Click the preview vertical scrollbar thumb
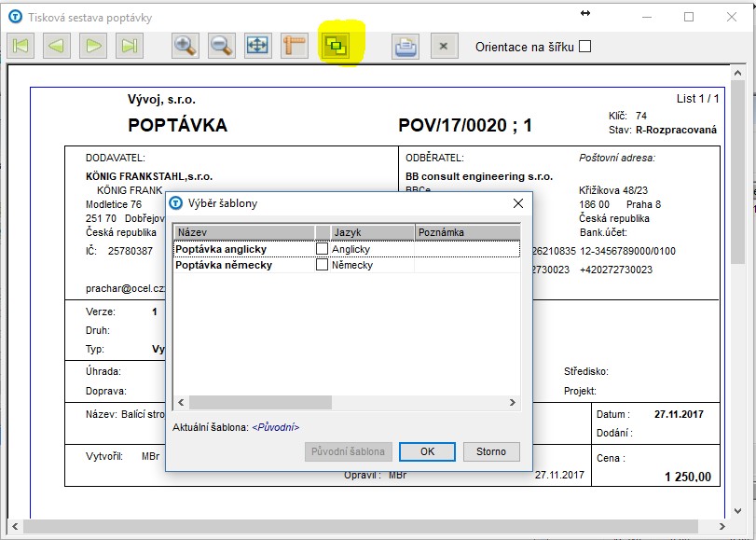756x540 pixels. pos(737,173)
